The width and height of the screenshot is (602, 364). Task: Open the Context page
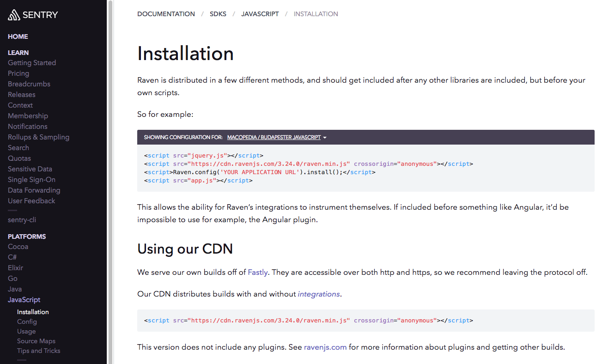[x=20, y=105]
